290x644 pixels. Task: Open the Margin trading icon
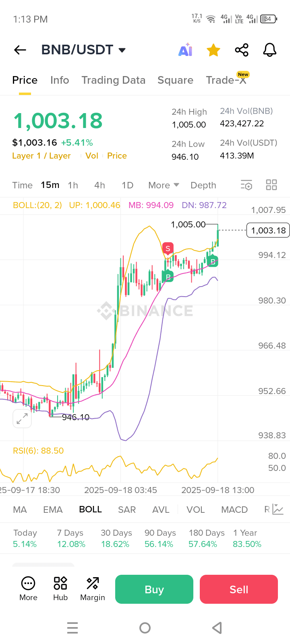tap(93, 589)
